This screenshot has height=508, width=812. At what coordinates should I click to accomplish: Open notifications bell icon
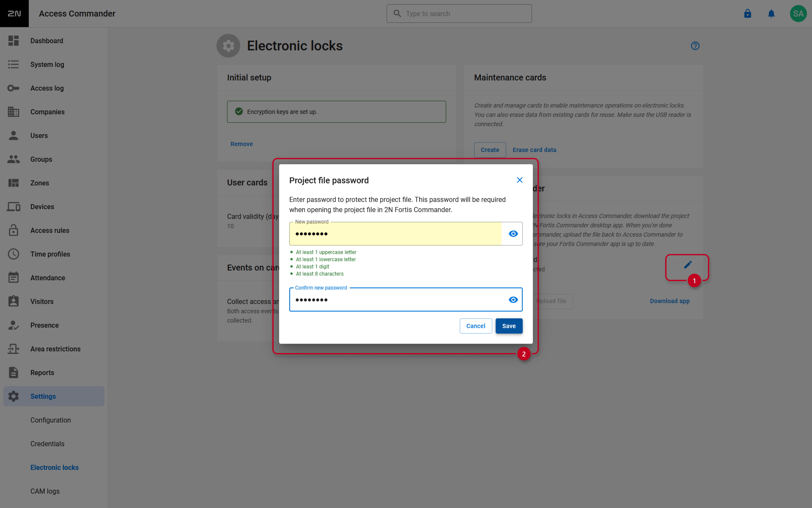tap(771, 13)
